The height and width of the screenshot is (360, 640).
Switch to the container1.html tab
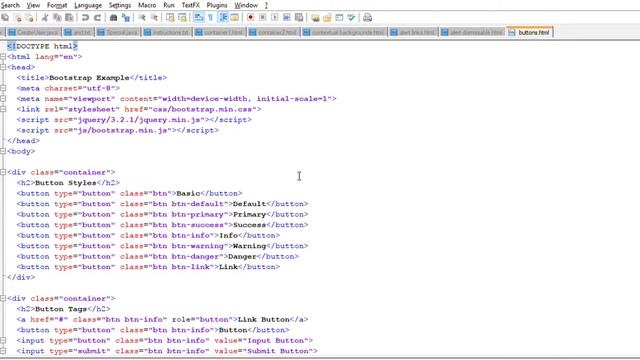pos(220,32)
